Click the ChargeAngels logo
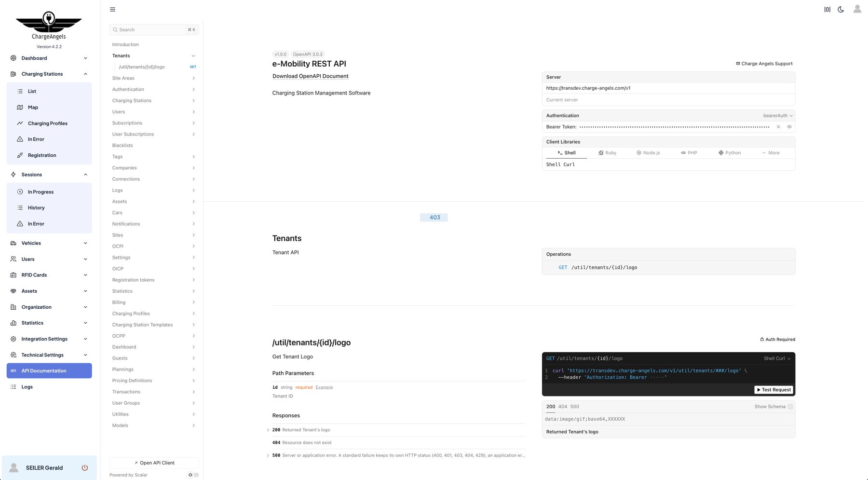Screen dimensions: 868x480 pyautogui.click(x=49, y=26)
